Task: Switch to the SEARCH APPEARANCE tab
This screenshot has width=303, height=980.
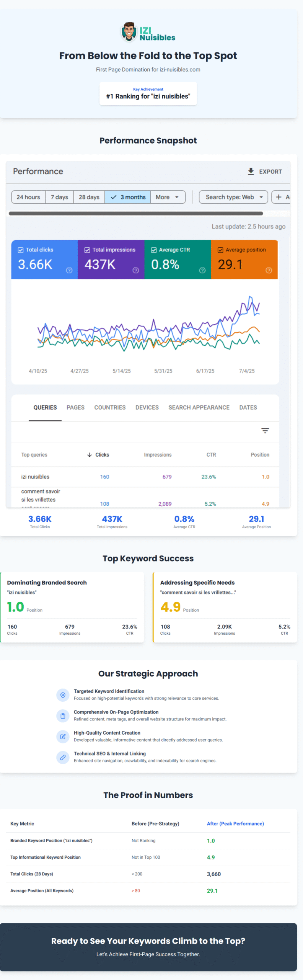Action: click(199, 408)
